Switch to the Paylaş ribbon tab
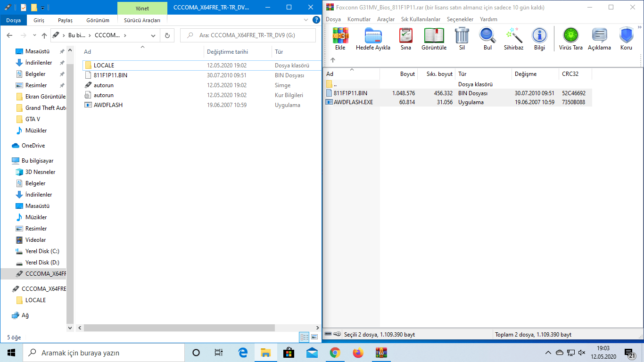 click(65, 20)
